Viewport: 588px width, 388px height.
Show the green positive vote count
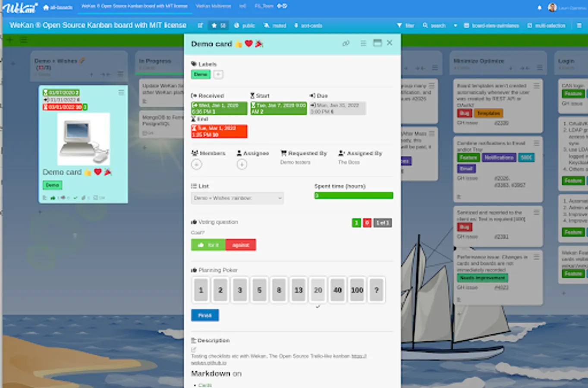pyautogui.click(x=356, y=223)
